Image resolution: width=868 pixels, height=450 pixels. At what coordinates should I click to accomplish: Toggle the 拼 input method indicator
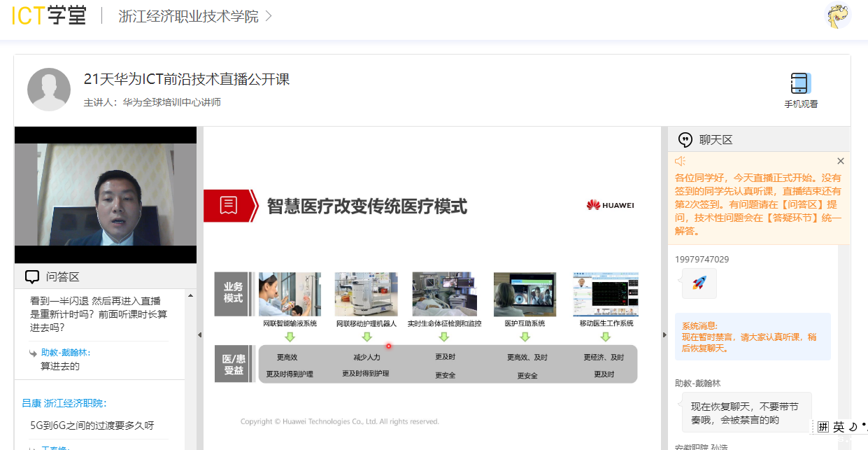coord(823,427)
